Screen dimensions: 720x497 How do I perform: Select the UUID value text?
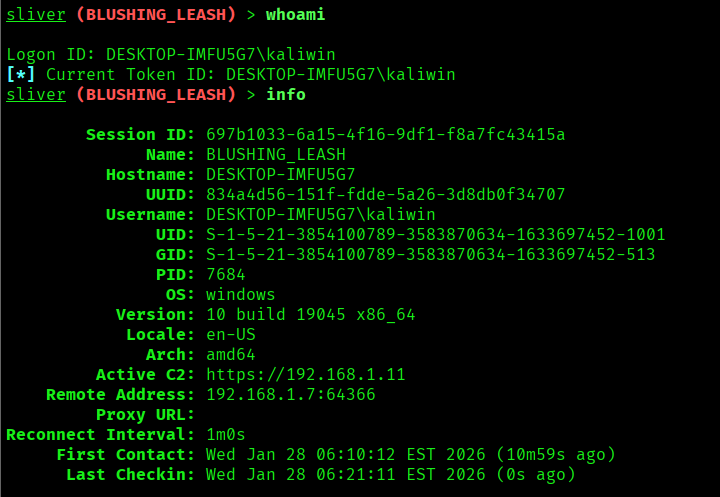point(385,195)
